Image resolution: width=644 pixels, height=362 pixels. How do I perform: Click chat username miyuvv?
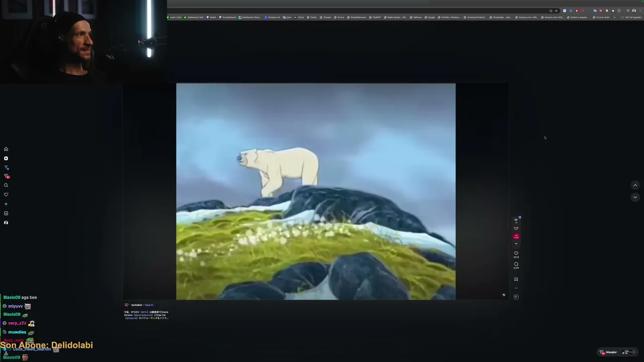pyautogui.click(x=16, y=306)
